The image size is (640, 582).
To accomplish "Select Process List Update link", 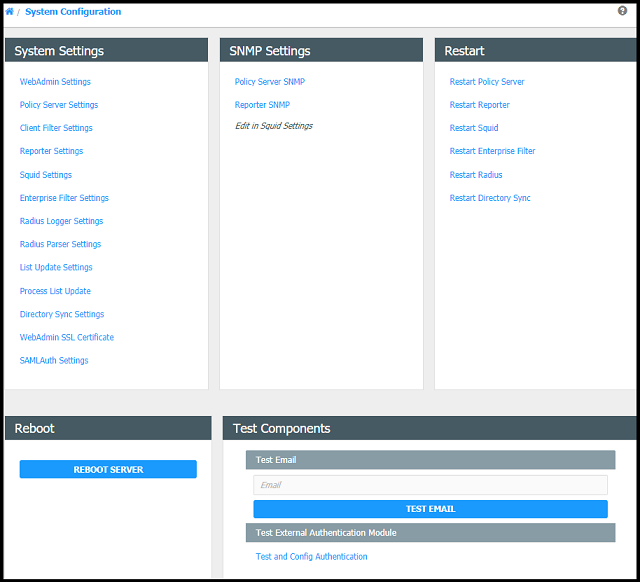I will 55,291.
